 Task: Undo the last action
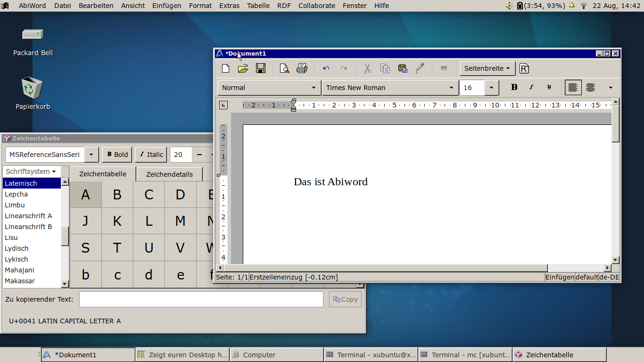click(326, 68)
